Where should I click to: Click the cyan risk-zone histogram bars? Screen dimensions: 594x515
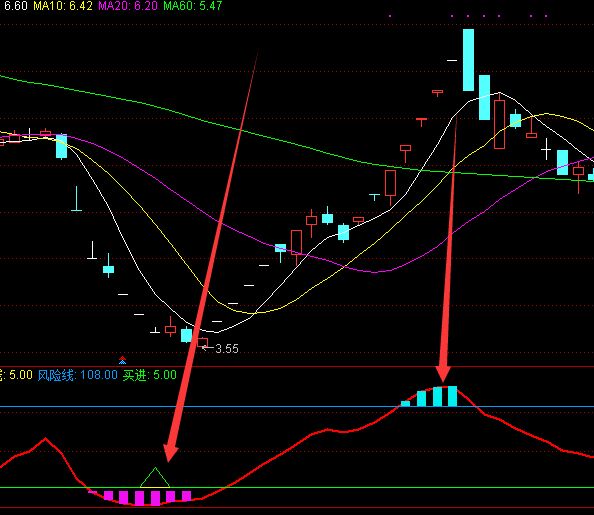point(429,396)
